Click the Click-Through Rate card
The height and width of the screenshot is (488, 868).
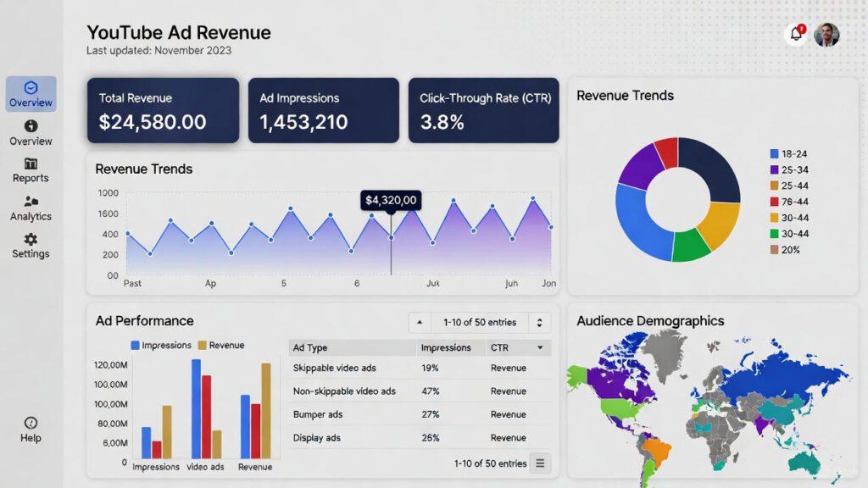tap(484, 110)
